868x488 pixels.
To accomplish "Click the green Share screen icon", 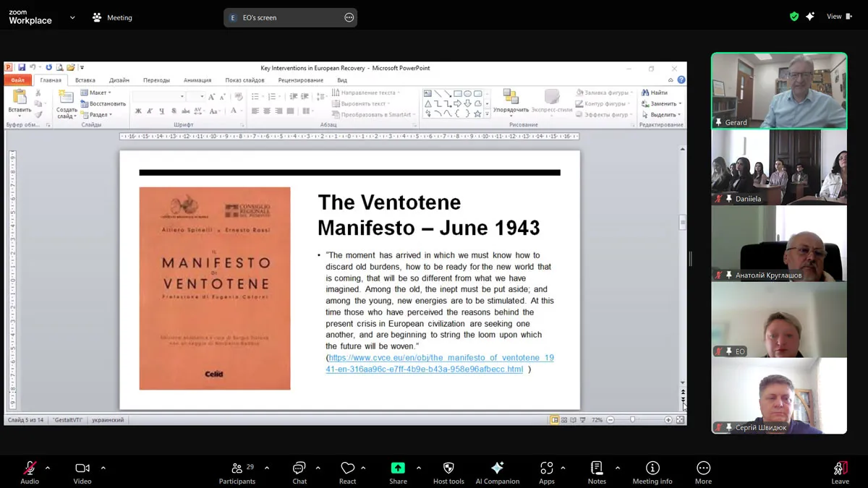I will click(398, 468).
